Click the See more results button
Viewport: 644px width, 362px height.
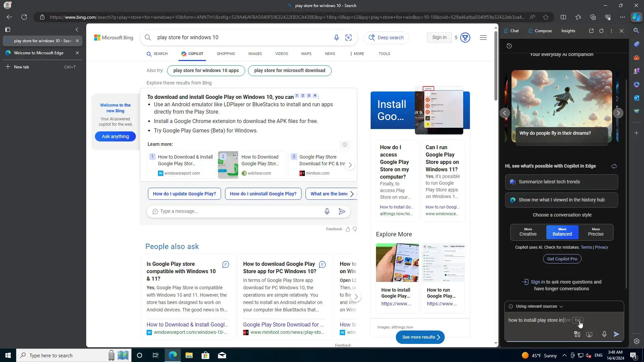click(x=420, y=337)
